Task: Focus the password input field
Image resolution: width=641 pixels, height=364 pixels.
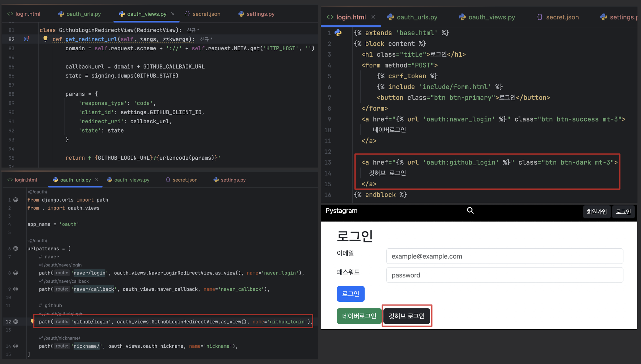Action: pos(504,275)
